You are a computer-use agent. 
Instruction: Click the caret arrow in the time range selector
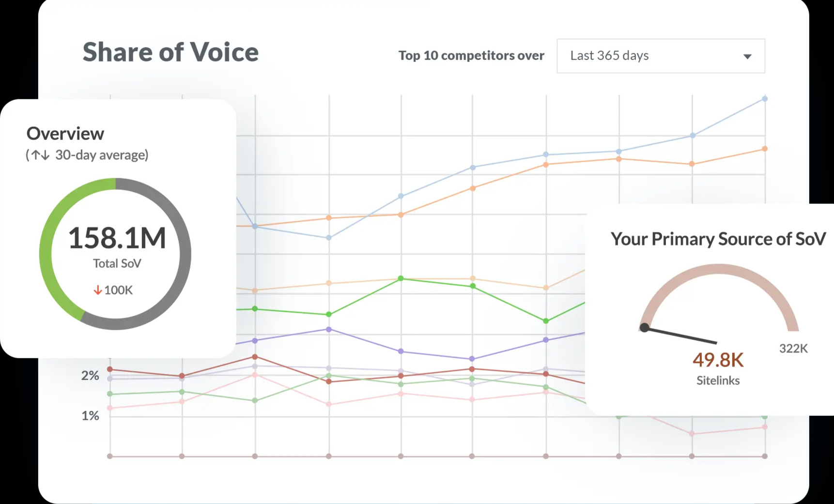point(747,57)
